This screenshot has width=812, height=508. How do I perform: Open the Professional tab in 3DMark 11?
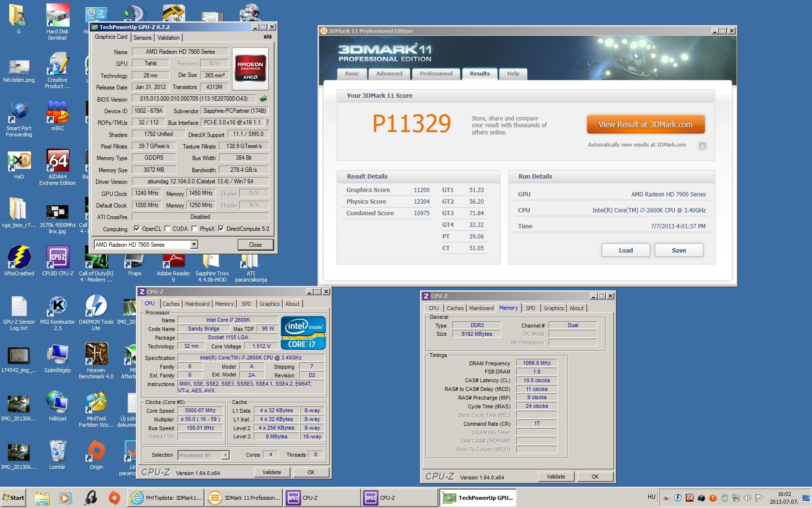pos(436,74)
